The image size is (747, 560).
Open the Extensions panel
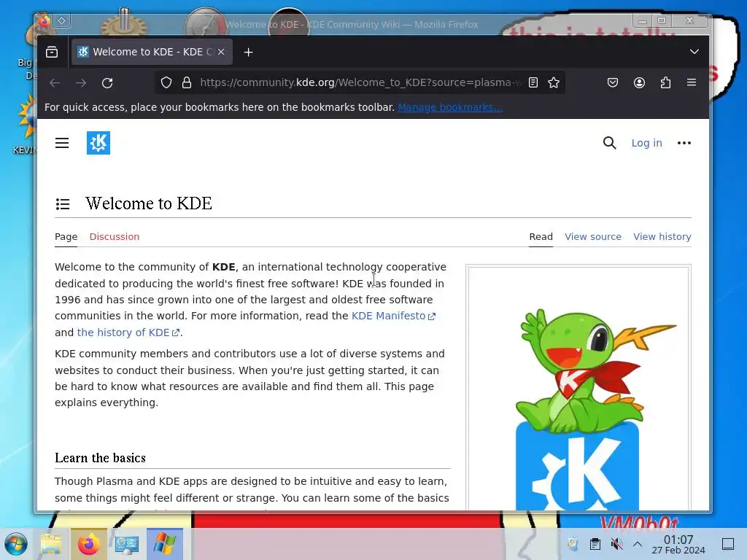[665, 83]
